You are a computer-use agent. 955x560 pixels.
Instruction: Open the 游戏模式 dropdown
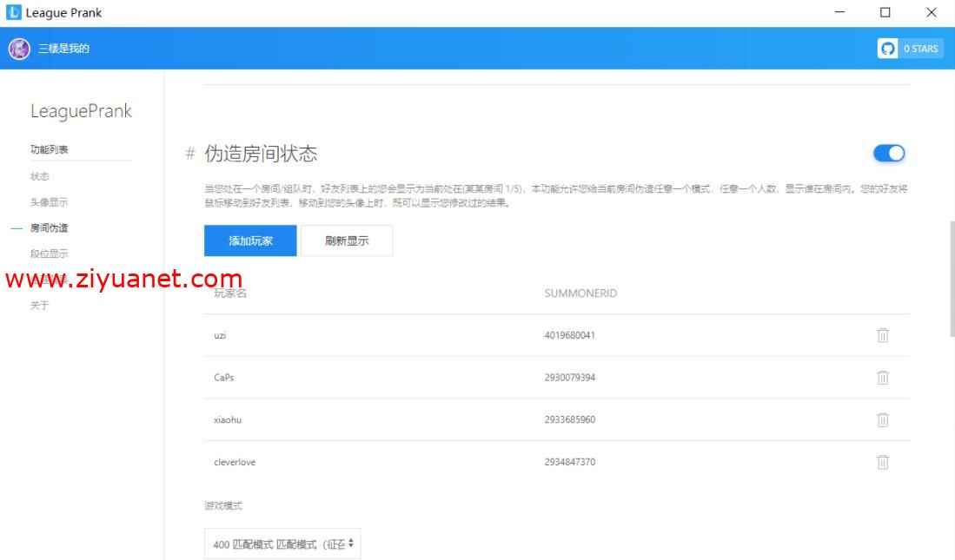tap(282, 544)
